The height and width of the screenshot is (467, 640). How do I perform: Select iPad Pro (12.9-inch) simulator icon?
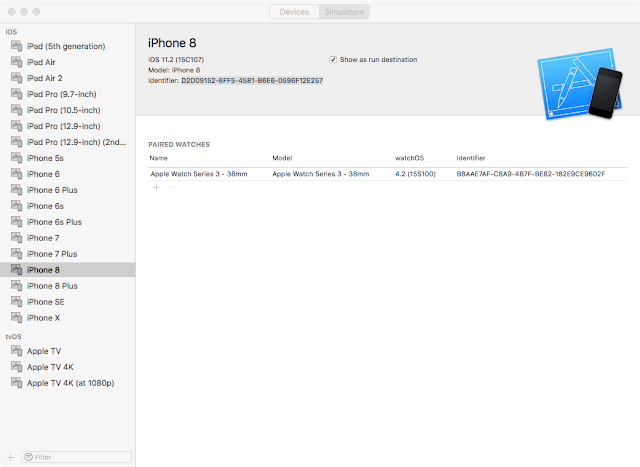(16, 126)
